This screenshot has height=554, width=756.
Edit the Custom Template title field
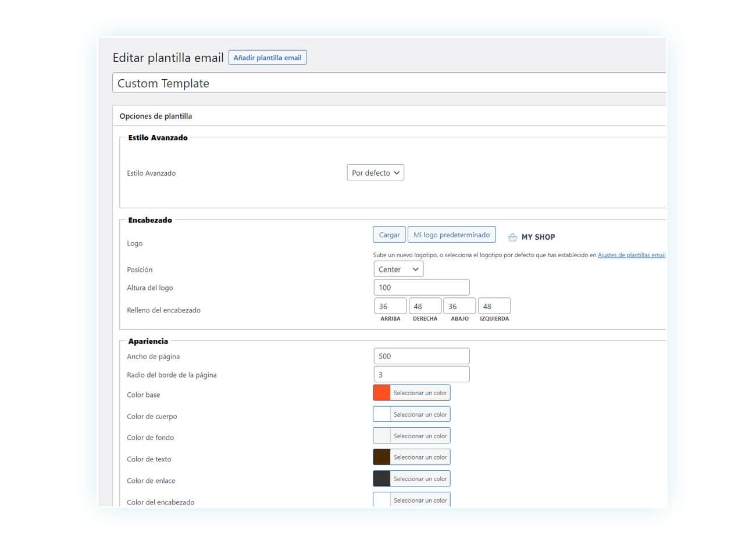(x=389, y=83)
